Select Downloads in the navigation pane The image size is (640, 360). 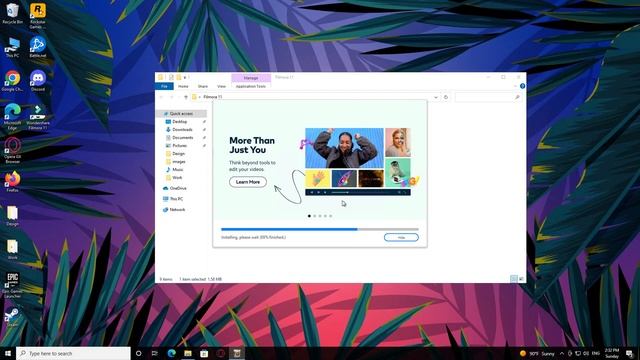tap(181, 129)
